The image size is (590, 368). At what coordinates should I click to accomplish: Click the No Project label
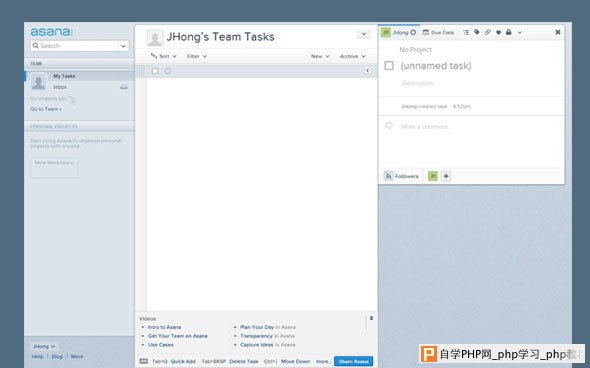pos(415,50)
